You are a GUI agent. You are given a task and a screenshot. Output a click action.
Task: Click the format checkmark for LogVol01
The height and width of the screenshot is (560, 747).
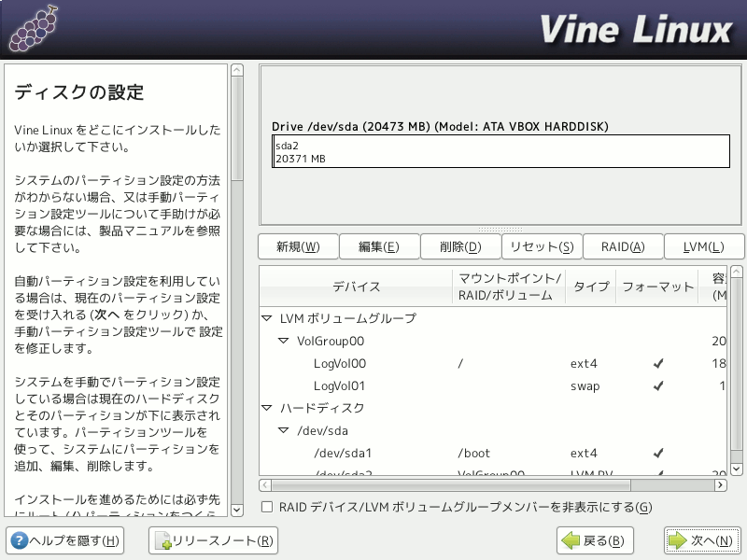[658, 386]
